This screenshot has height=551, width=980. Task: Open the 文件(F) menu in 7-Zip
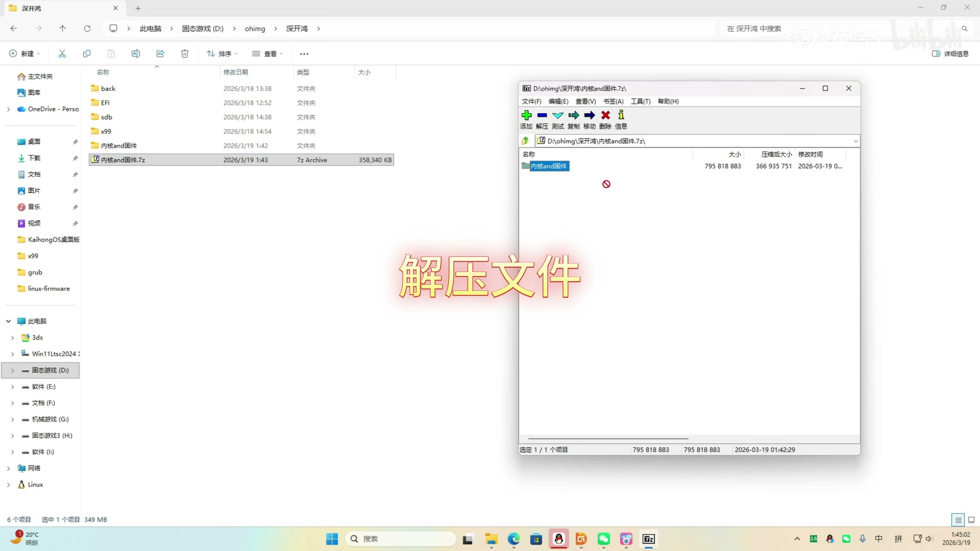(531, 102)
